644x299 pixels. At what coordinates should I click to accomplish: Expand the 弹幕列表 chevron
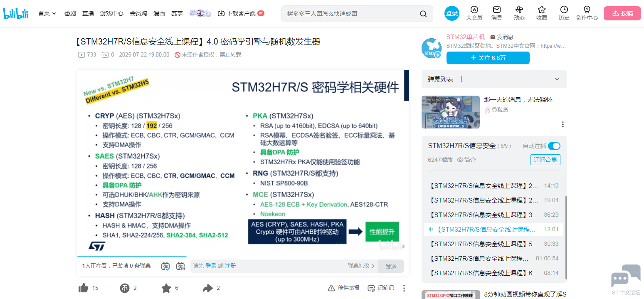point(557,79)
